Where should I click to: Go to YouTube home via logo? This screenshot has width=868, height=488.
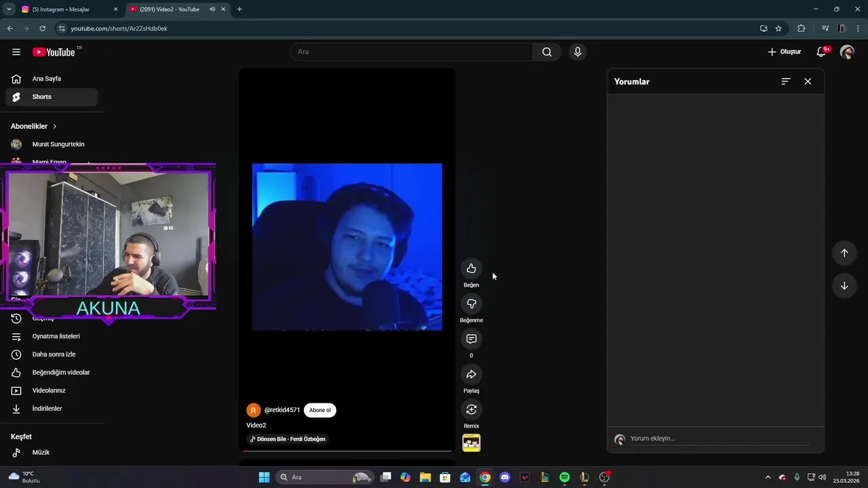coord(54,52)
